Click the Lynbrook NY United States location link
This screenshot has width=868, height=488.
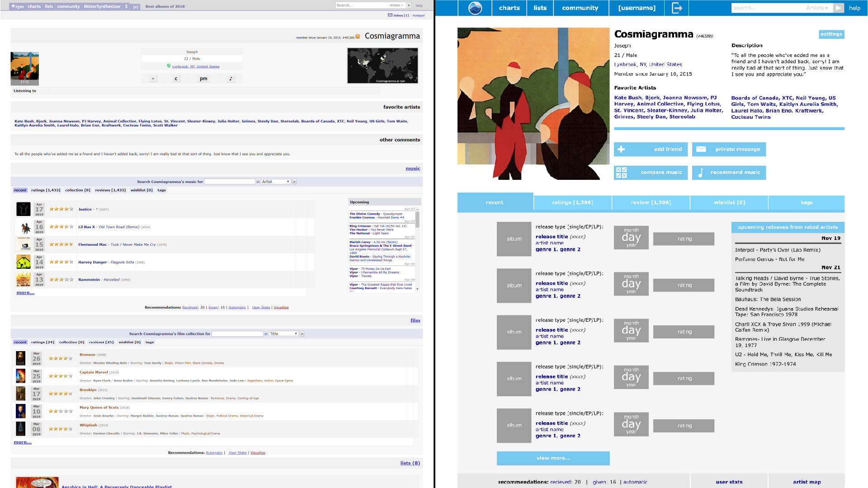[196, 66]
